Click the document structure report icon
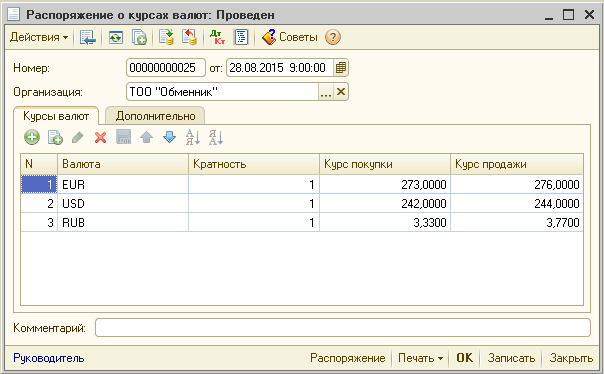The height and width of the screenshot is (374, 604). point(241,37)
